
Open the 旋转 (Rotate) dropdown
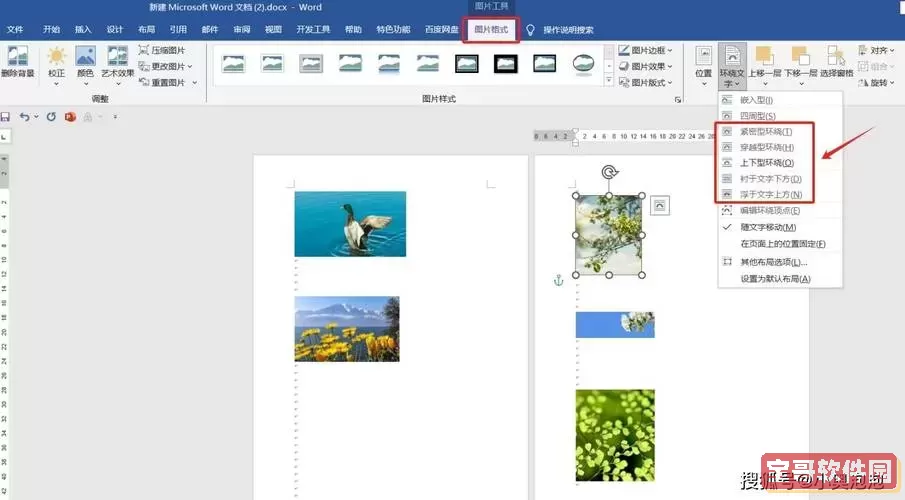tap(876, 83)
